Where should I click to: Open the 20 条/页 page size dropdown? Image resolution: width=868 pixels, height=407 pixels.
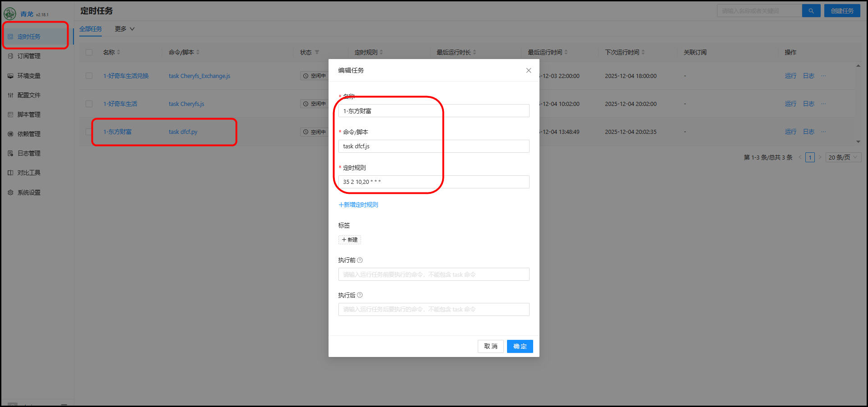843,157
